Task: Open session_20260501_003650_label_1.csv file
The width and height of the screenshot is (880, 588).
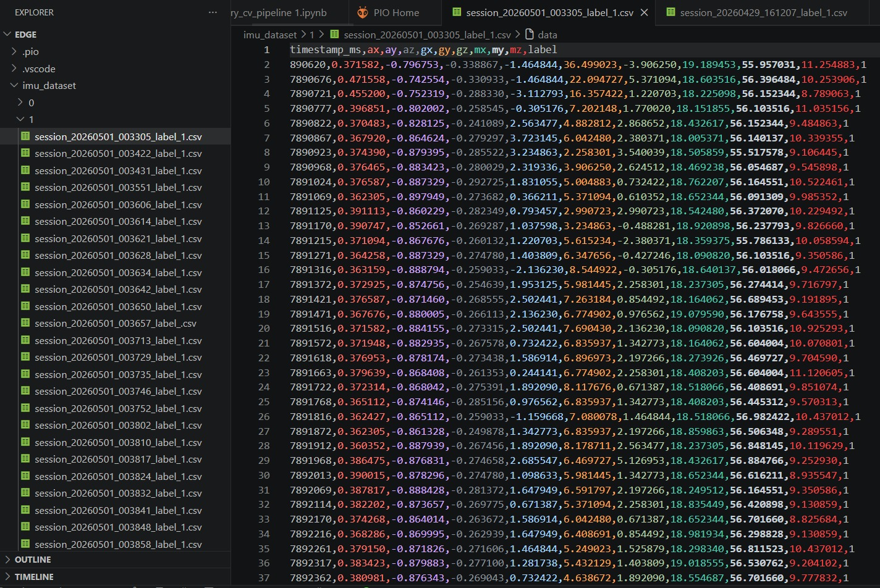Action: click(115, 306)
